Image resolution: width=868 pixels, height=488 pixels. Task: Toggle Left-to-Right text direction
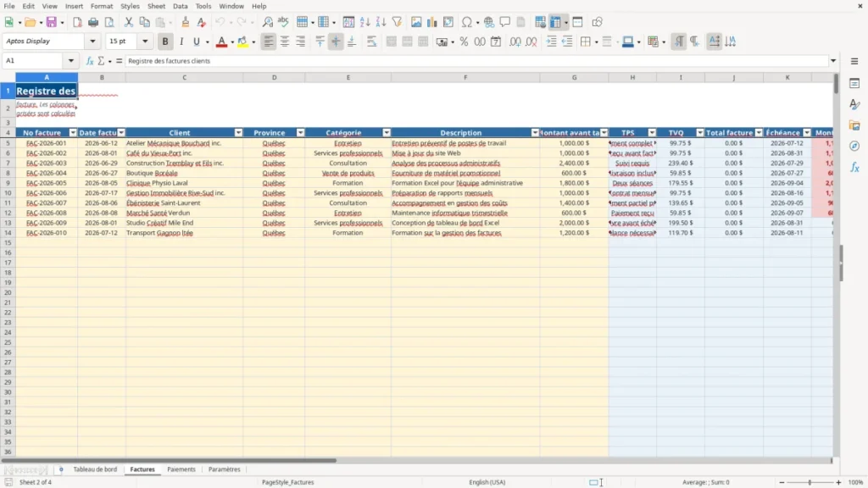679,42
